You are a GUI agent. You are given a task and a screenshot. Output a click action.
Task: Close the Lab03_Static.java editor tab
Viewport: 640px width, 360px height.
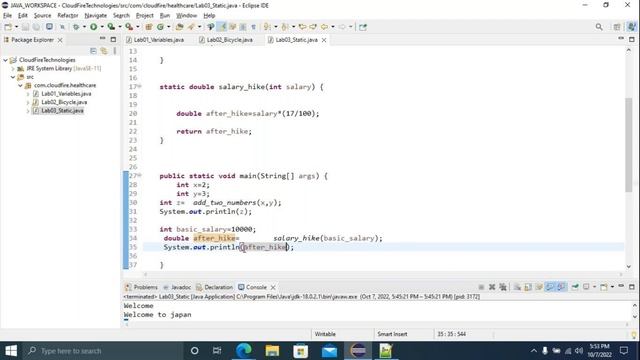click(x=324, y=40)
